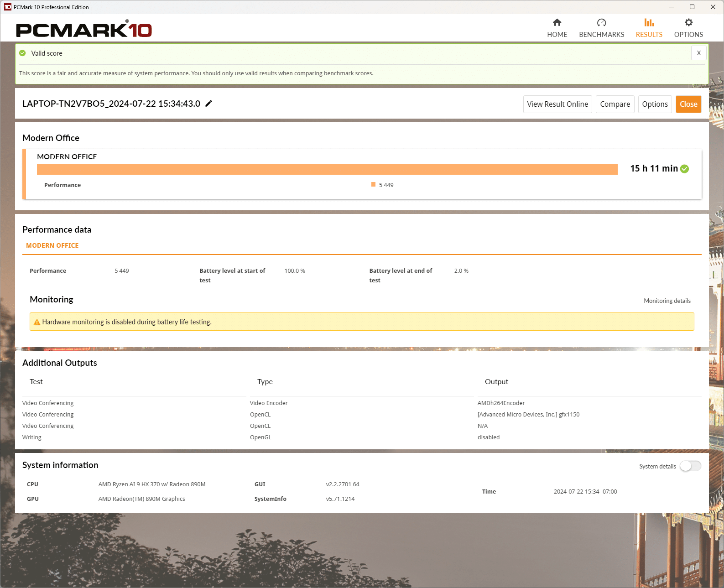Dismiss the Valid score banner with X
The width and height of the screenshot is (724, 588).
(x=698, y=53)
